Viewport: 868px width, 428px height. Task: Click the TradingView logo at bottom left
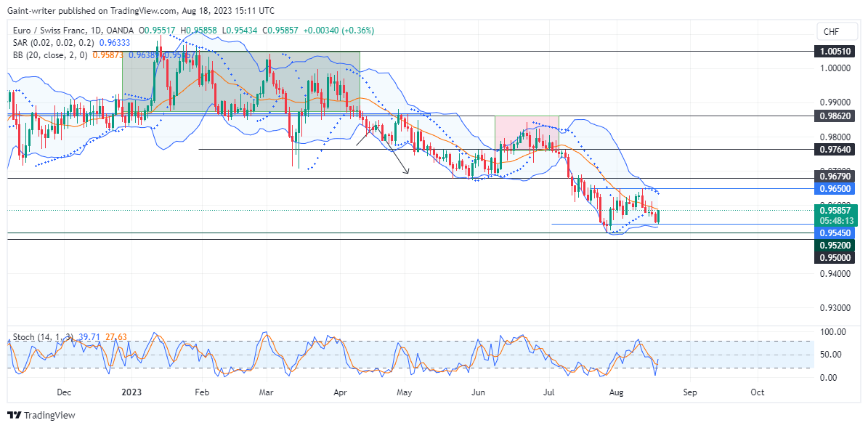click(41, 415)
